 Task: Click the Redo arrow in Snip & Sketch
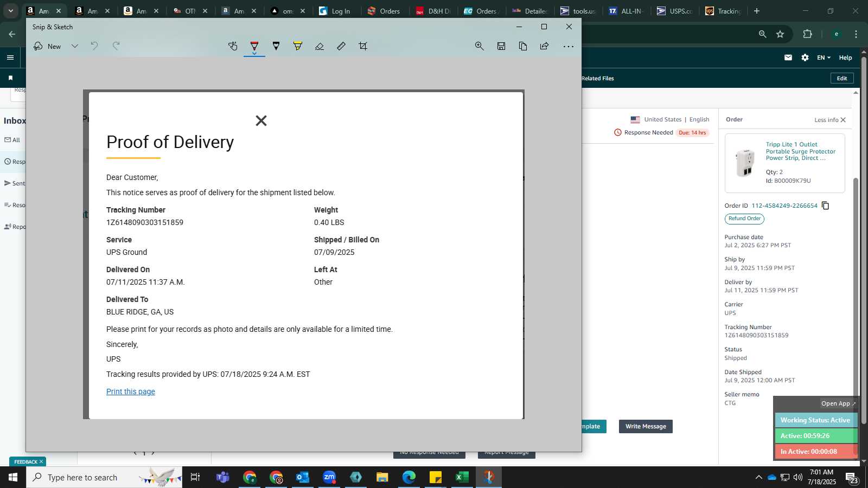(x=116, y=46)
